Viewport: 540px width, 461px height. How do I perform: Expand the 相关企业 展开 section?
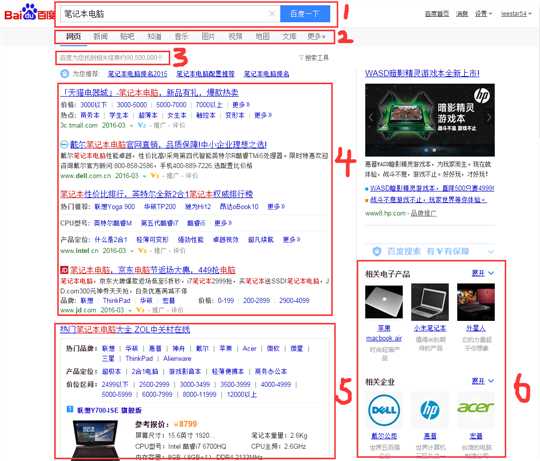[483, 381]
